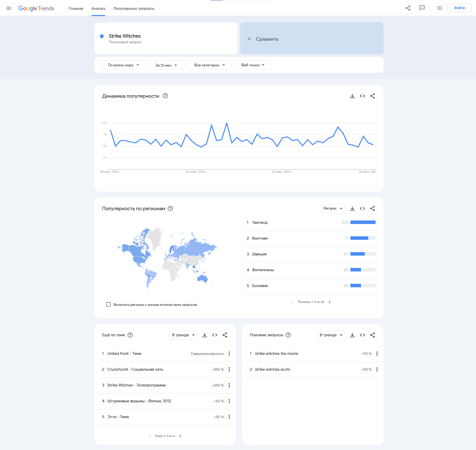
Task: Download the Динамика популярности chart as CSV
Action: (352, 96)
